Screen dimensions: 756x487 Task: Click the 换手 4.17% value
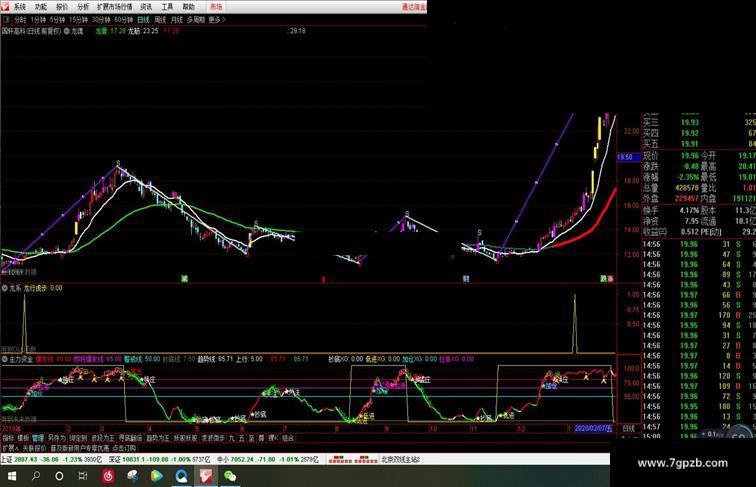[x=690, y=211]
